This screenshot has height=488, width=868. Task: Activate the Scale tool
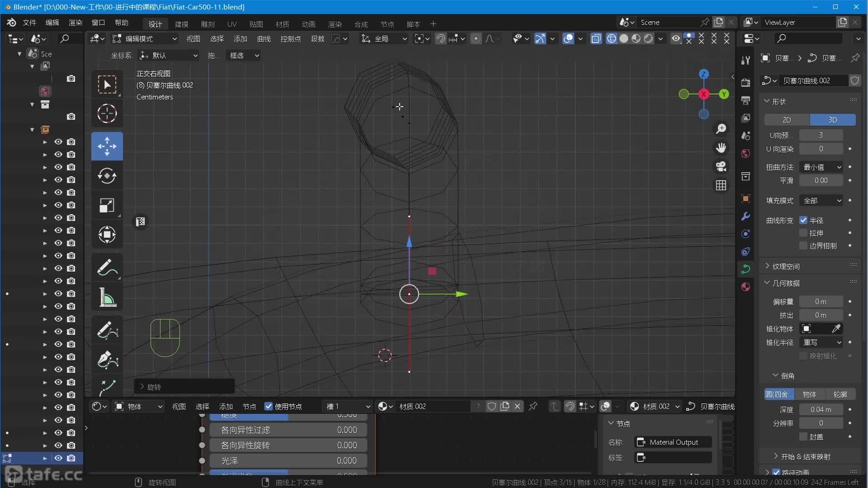click(x=107, y=205)
